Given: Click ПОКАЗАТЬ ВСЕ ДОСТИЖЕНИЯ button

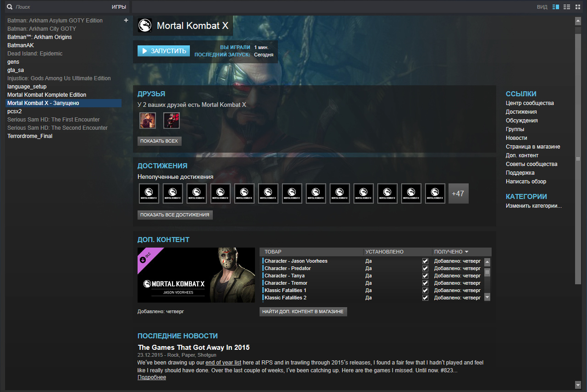Looking at the screenshot, I should point(175,215).
